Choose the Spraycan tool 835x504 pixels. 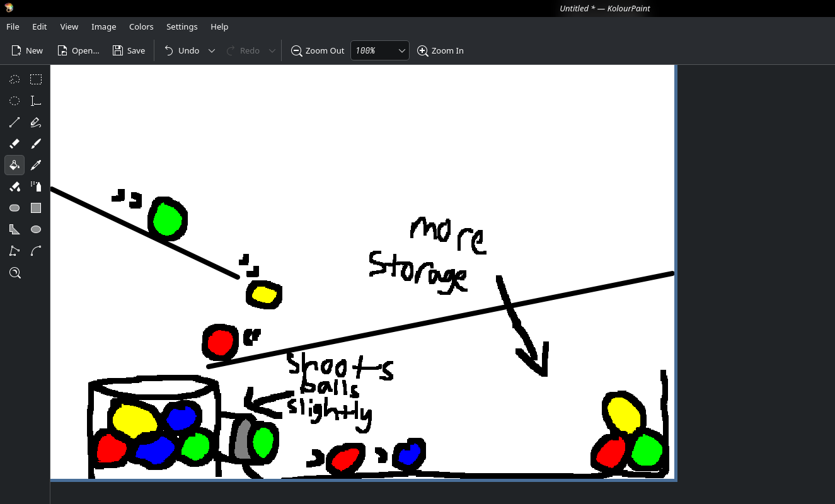[36, 186]
